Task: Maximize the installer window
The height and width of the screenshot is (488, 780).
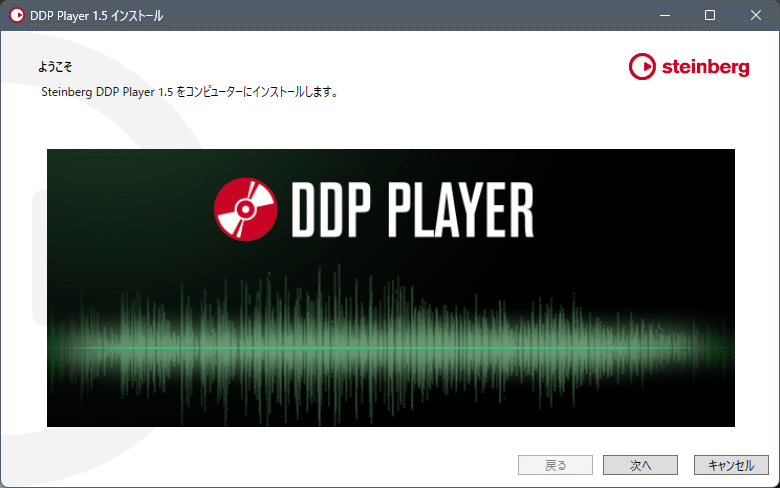Action: [x=710, y=15]
